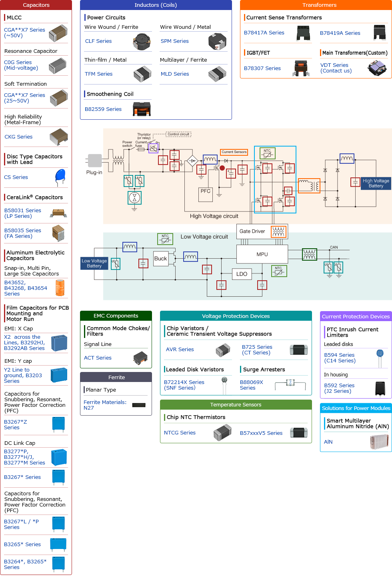The image size is (392, 581).
Task: Click the B88069X surge arrester image
Action: click(290, 384)
